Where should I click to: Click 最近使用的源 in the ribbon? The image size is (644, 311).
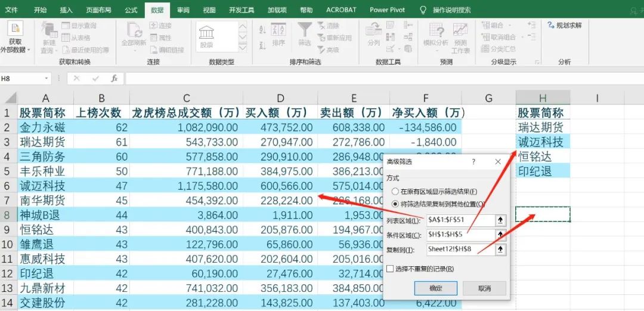86,50
